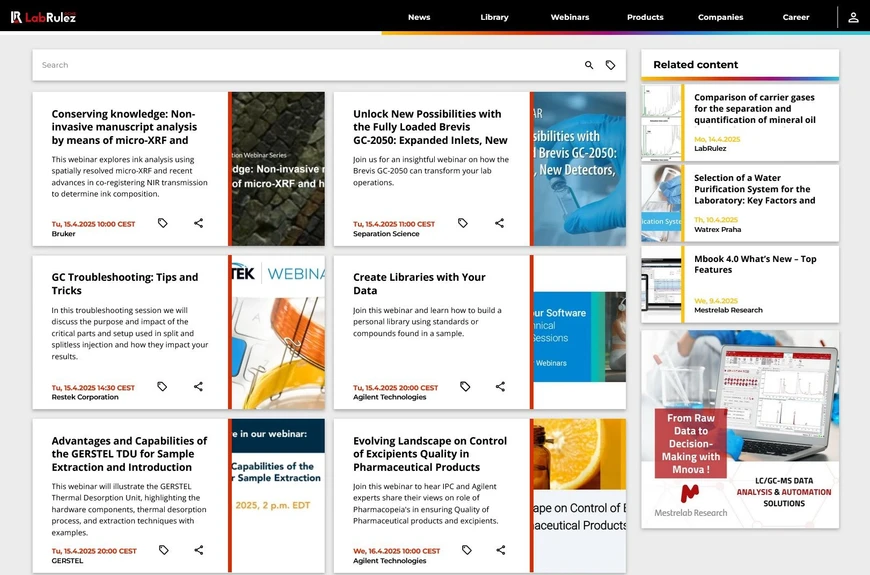Open related article 'Selection of a Water Purification System'
870x575 pixels.
[755, 189]
